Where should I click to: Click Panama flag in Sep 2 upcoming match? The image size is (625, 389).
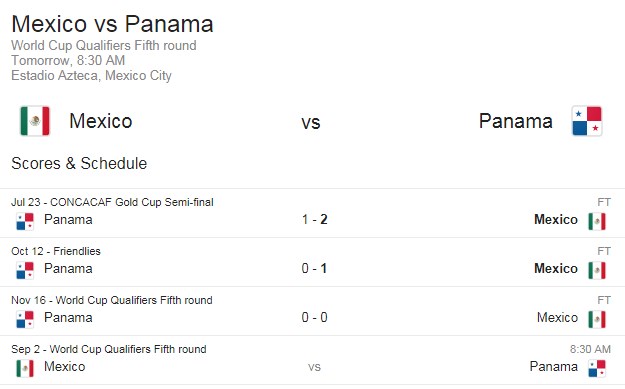597,368
